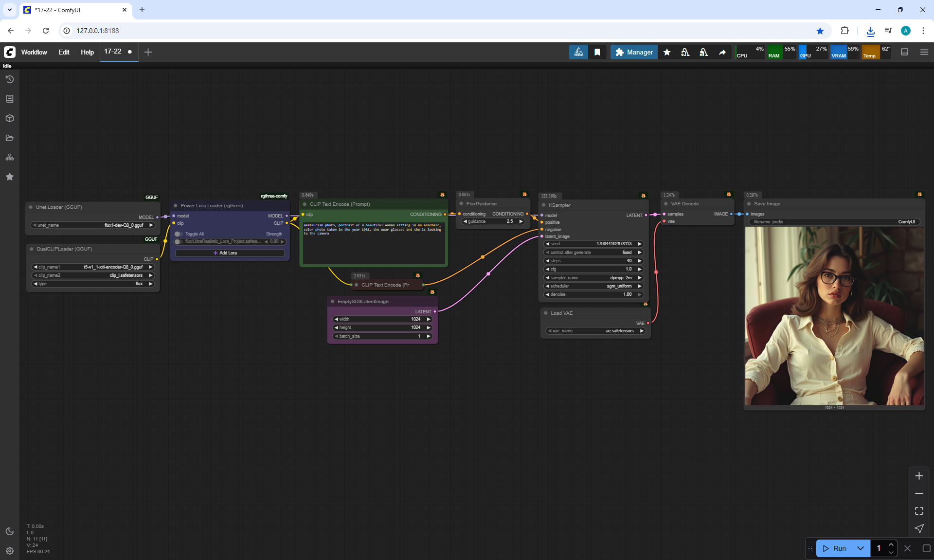The width and height of the screenshot is (934, 560).
Task: Open the node library sidebar icon
Action: (x=10, y=99)
